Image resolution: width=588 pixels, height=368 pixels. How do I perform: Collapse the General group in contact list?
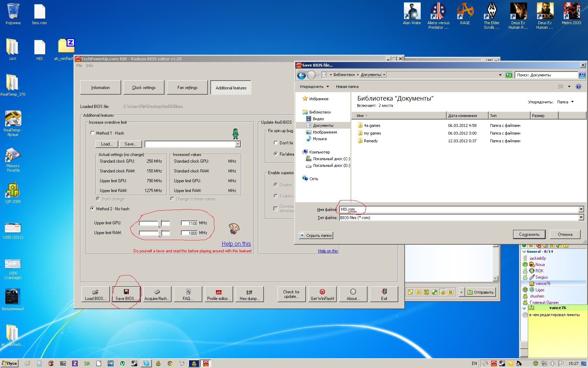tap(524, 252)
